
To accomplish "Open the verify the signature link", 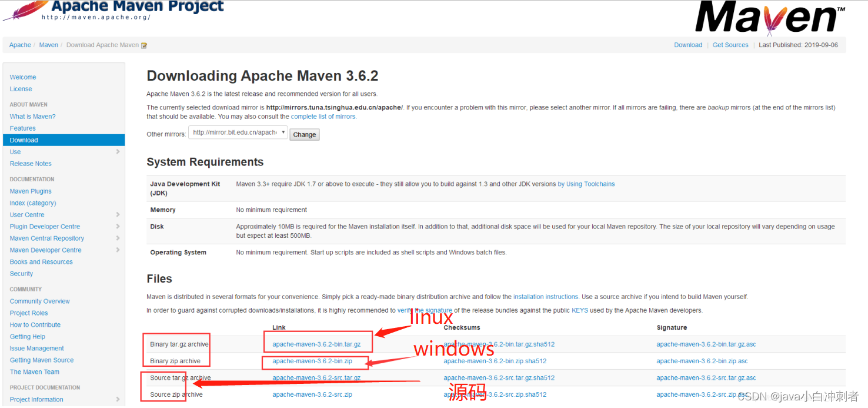I will [425, 310].
